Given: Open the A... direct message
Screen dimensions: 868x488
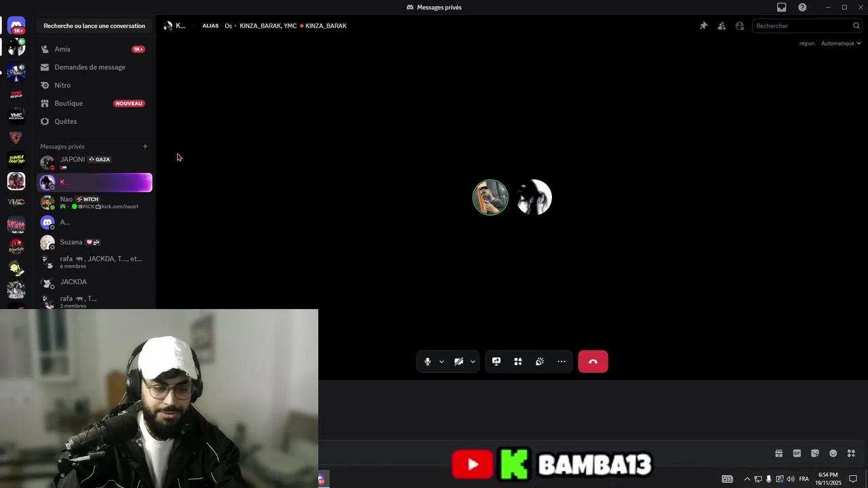Looking at the screenshot, I should (x=94, y=222).
